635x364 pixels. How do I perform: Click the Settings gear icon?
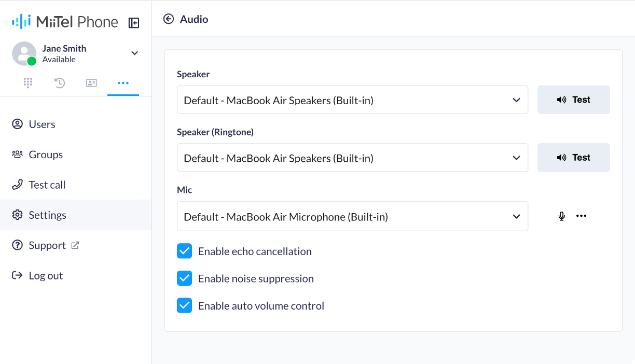tap(18, 215)
